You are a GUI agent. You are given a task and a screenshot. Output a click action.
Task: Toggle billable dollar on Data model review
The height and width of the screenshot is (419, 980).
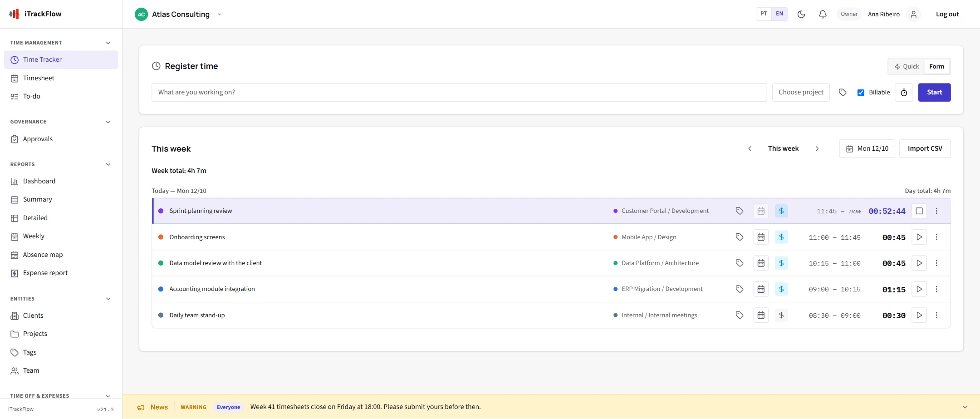(781, 263)
